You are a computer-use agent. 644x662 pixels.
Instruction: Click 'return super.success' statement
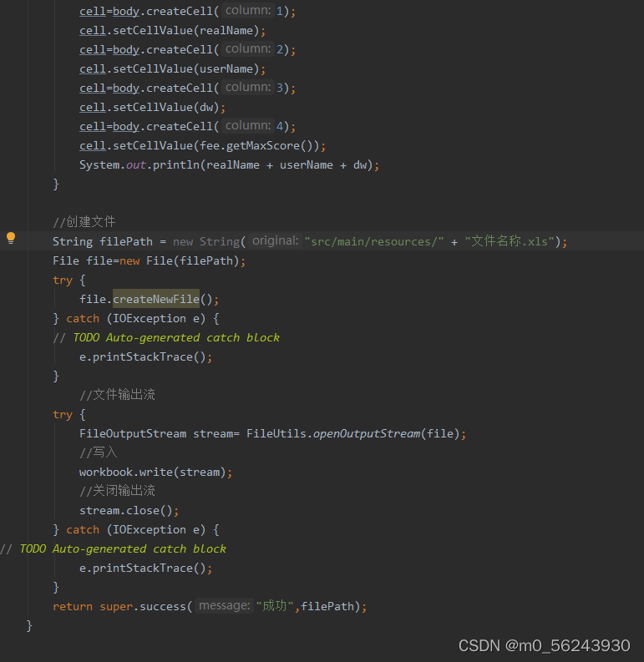tap(210, 606)
